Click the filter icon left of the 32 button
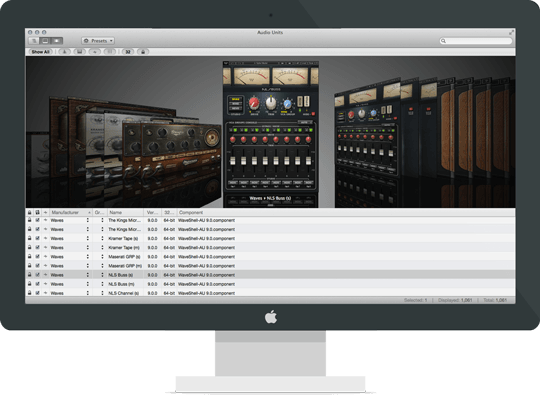This screenshot has width=540, height=395. 110,52
